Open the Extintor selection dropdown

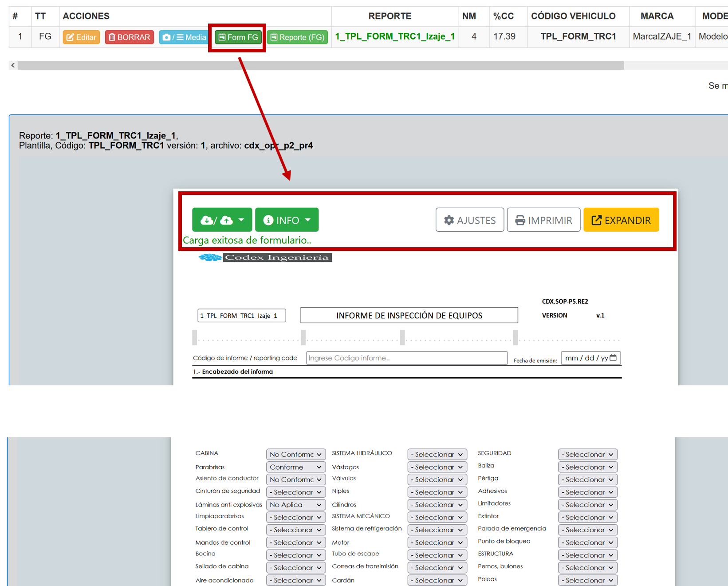tap(587, 517)
